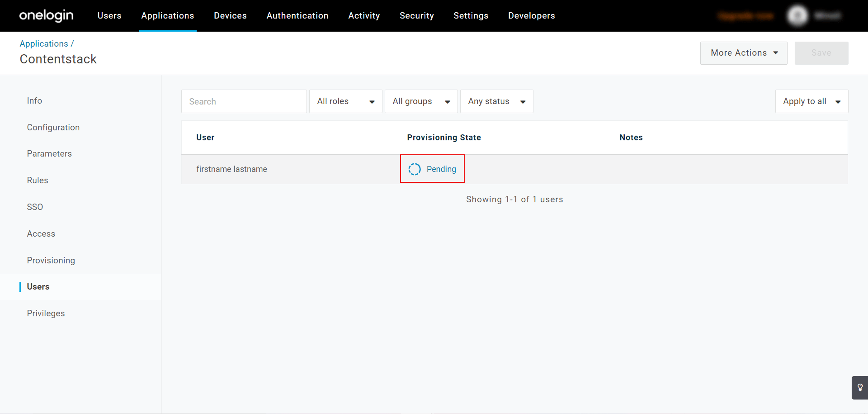Click the pending spinner icon for firstname lastname
This screenshot has width=868, height=414.
click(x=415, y=169)
